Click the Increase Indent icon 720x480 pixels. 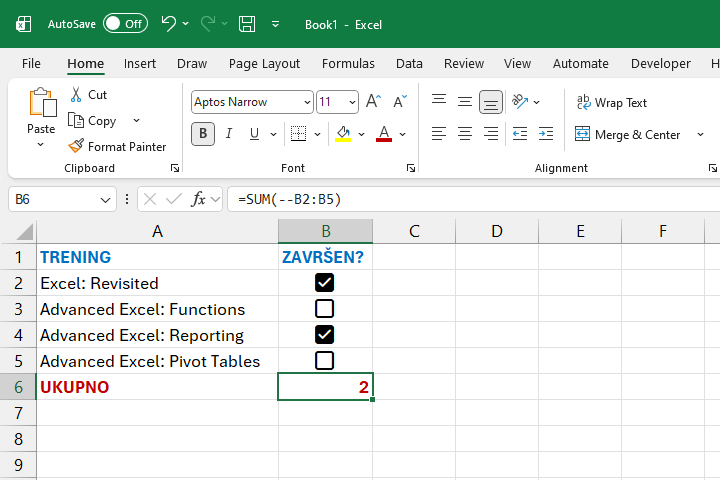pyautogui.click(x=545, y=134)
